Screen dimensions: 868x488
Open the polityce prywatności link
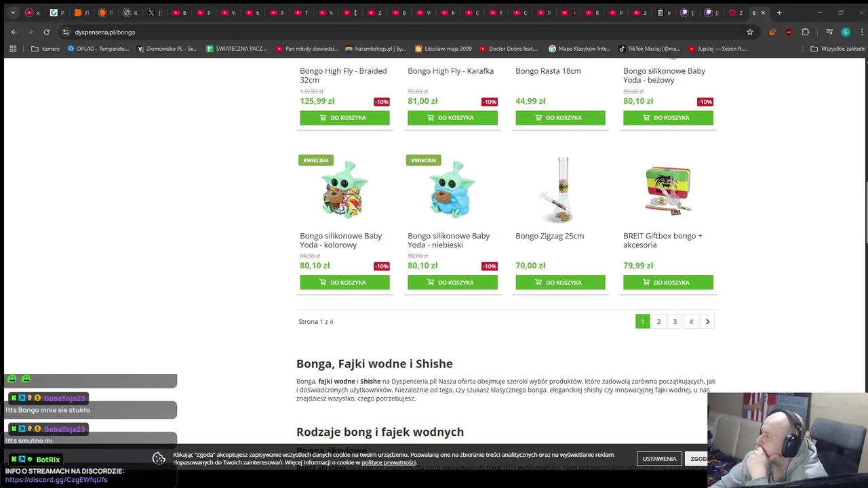(x=389, y=463)
